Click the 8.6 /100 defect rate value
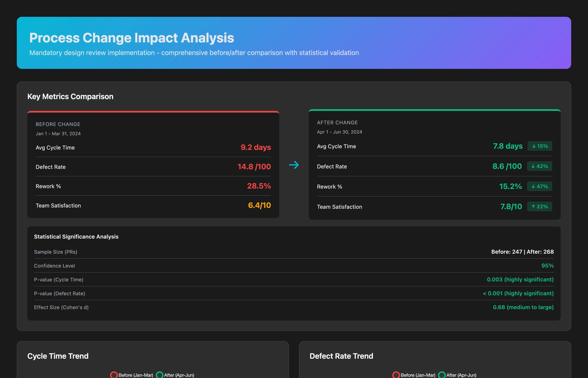The width and height of the screenshot is (588, 378). (x=507, y=166)
